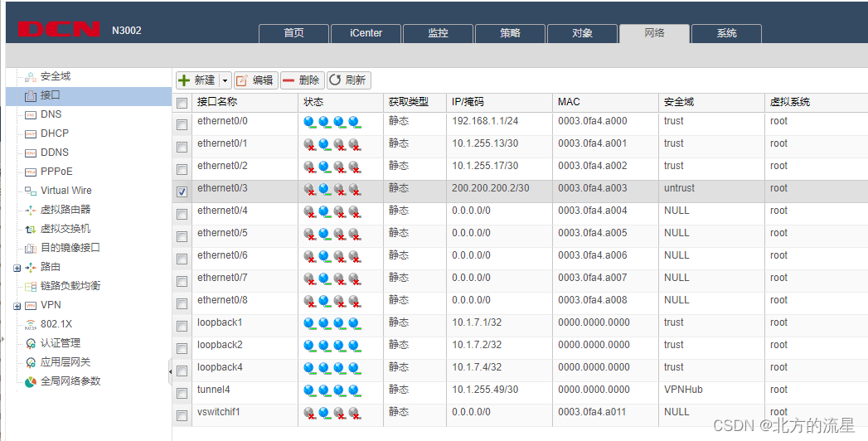Click interface name ethernet0/8
The height and width of the screenshot is (441, 868).
[222, 300]
